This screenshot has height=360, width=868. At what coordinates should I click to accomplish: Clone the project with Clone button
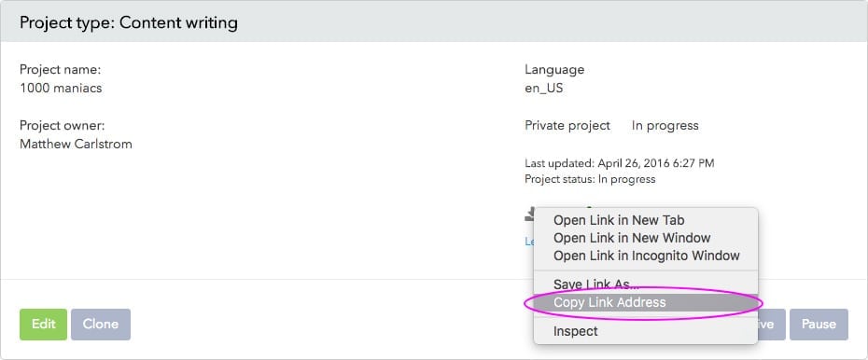pyautogui.click(x=101, y=324)
